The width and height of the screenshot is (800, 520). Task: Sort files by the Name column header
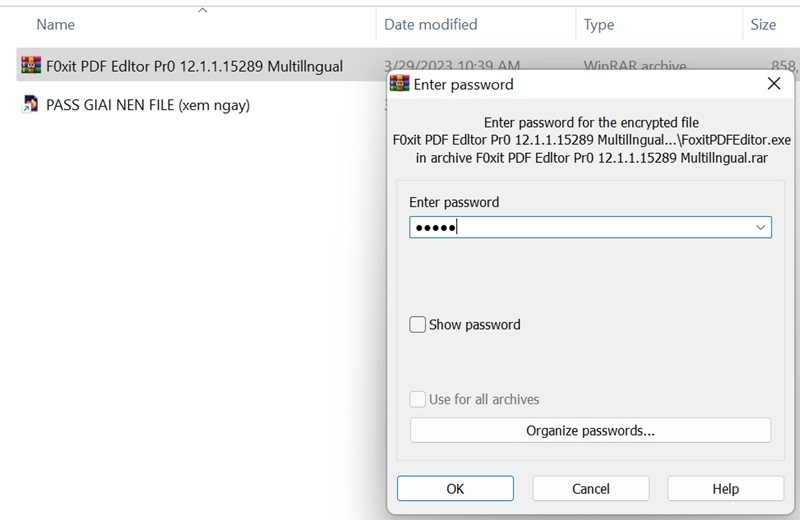point(56,24)
